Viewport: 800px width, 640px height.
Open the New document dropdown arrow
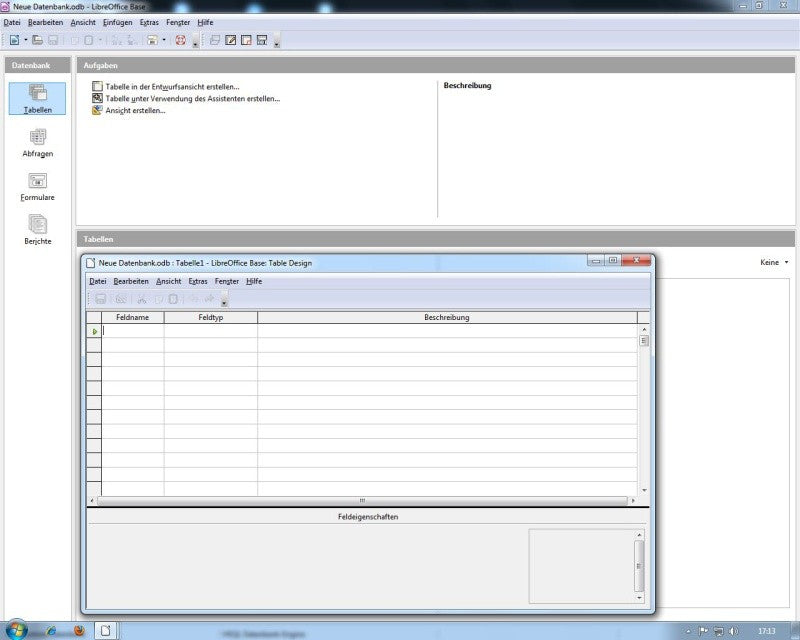pyautogui.click(x=26, y=40)
